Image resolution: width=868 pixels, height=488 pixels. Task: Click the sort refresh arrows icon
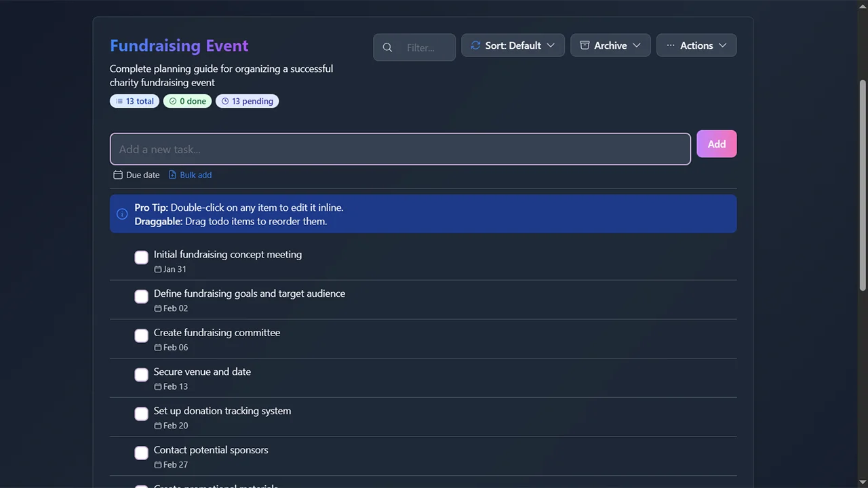475,45
